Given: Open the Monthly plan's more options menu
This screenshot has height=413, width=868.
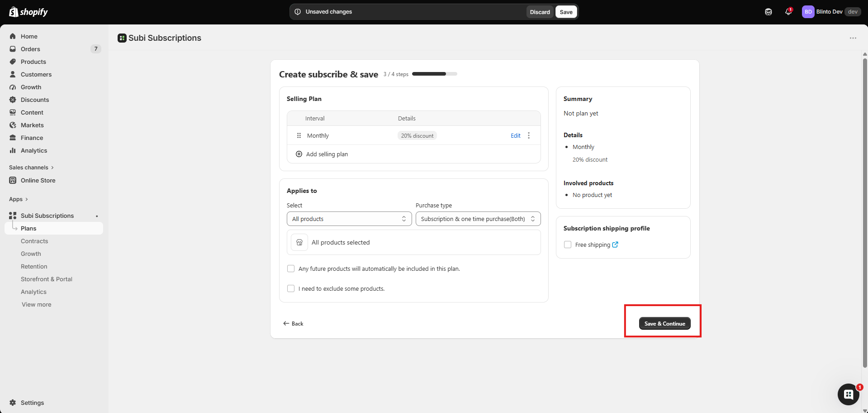Looking at the screenshot, I should tap(529, 135).
